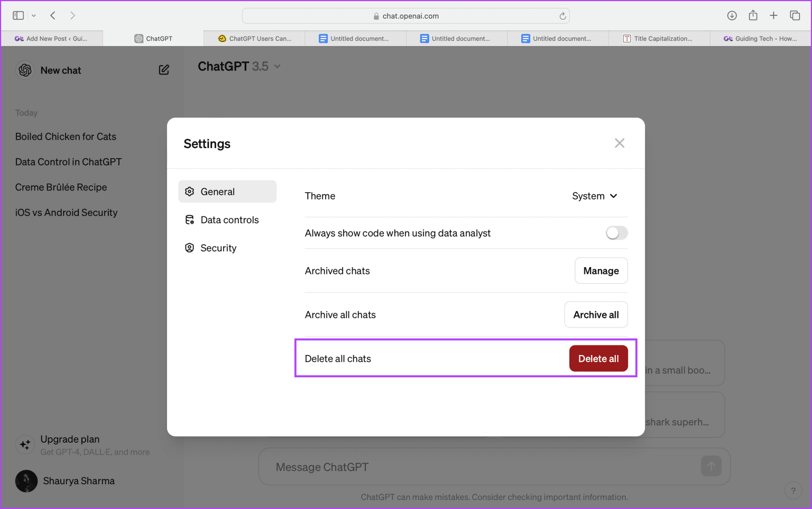
Task: Select the General settings gear icon
Action: coord(189,192)
